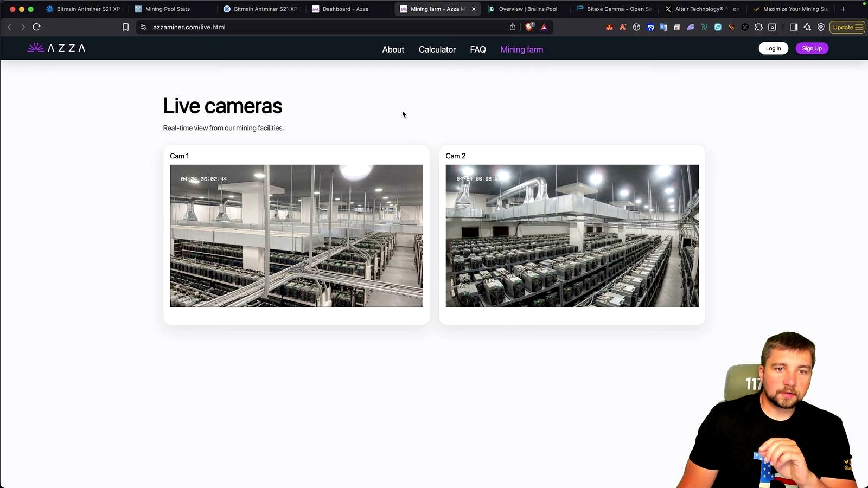Select the Bitmain Antminer tab with snowflake favicon
This screenshot has height=488, width=868.
pyautogui.click(x=86, y=9)
